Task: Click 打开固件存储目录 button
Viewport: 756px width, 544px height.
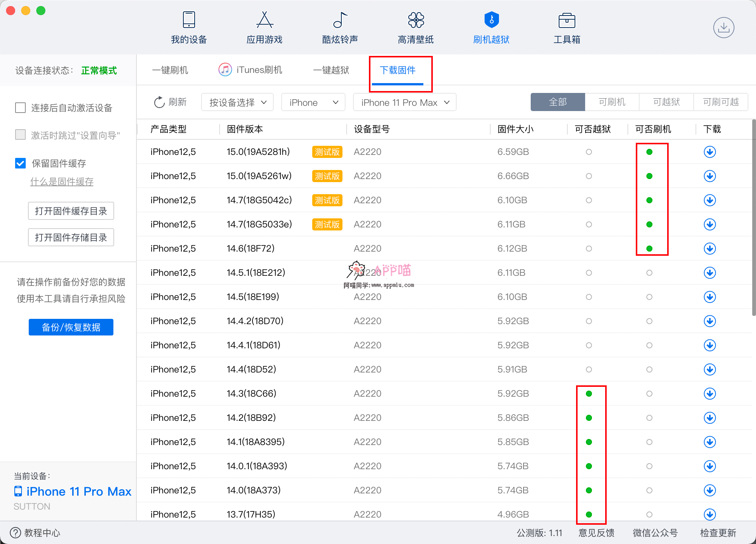Action: (71, 237)
